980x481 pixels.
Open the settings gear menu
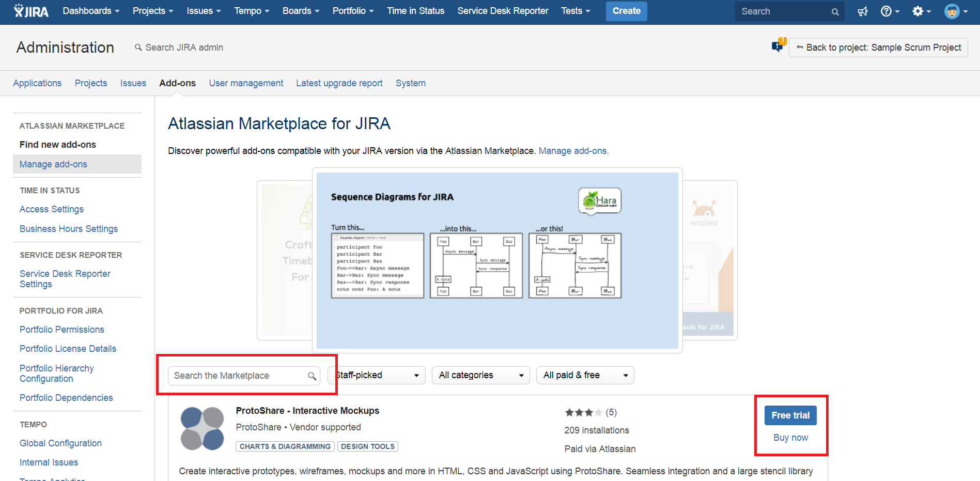[x=921, y=11]
